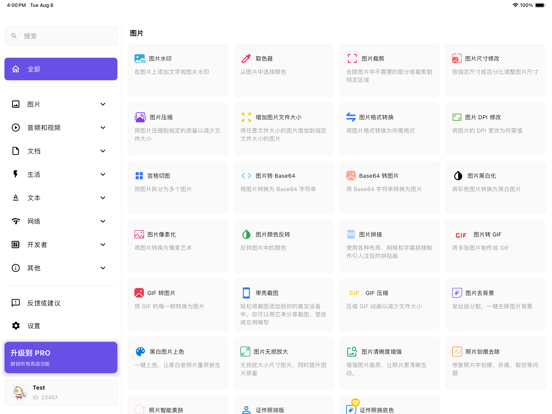The image size is (552, 414).
Task: Click the Wi-Fi icon in the status bar
Action: click(x=515, y=5)
